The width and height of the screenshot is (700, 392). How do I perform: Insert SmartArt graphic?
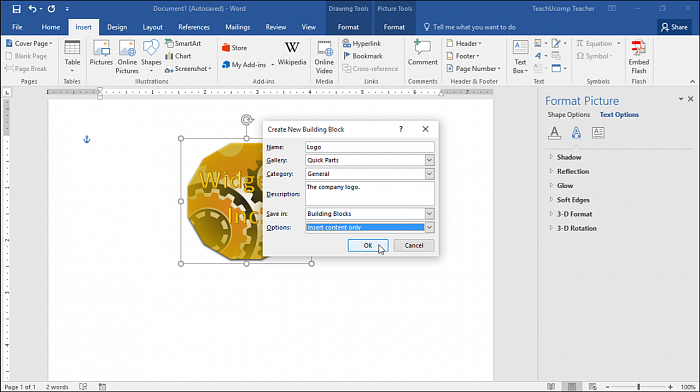[x=183, y=43]
